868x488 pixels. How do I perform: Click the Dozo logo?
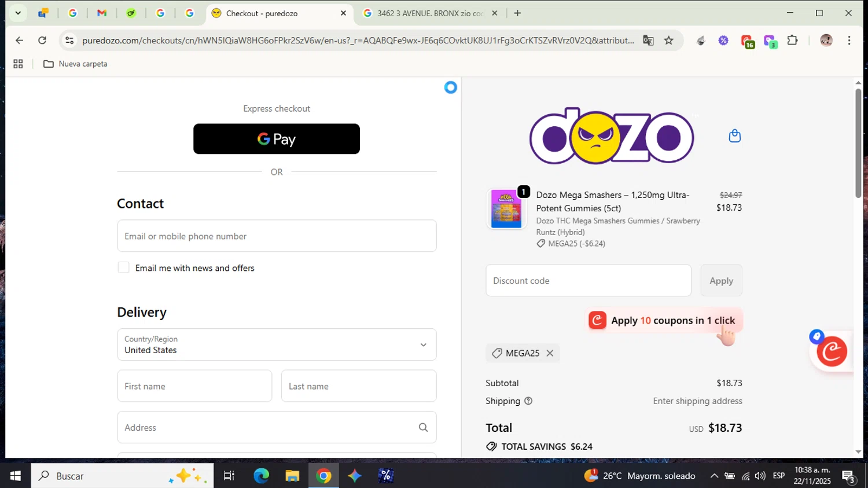tap(612, 137)
